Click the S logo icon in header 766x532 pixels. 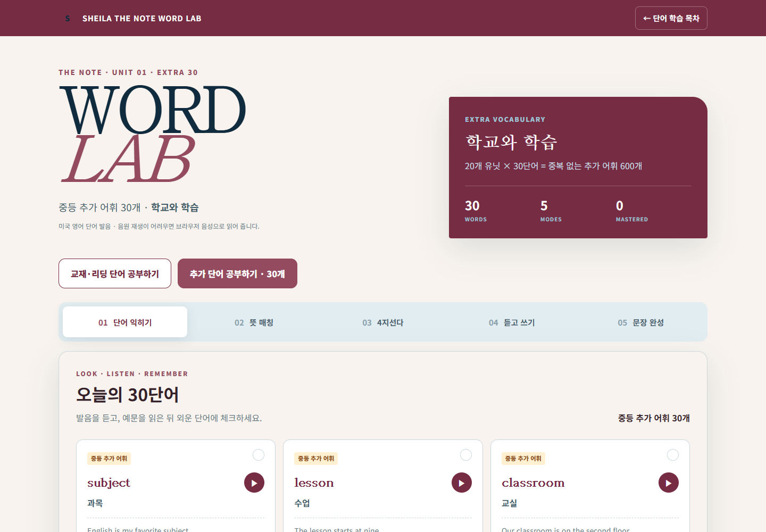click(68, 19)
